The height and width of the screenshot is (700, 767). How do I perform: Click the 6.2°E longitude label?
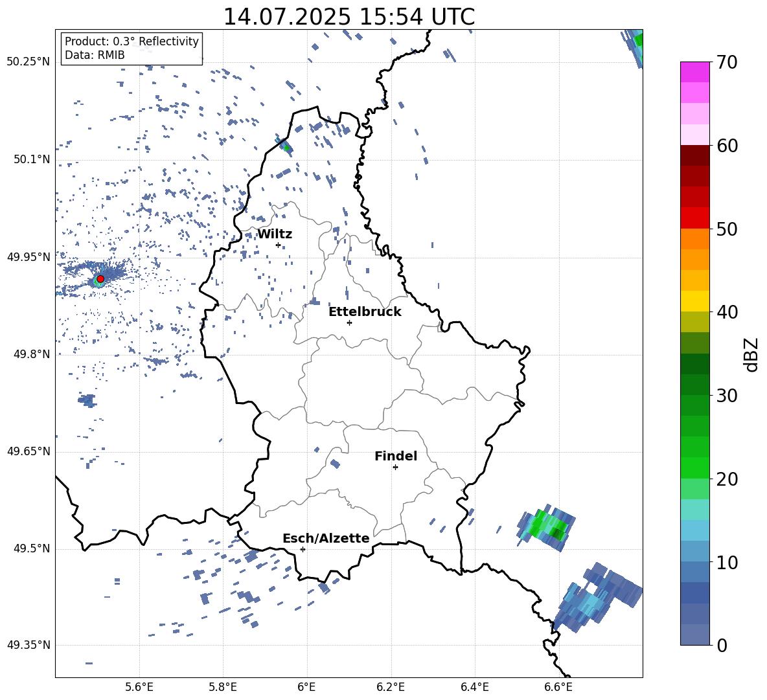click(x=391, y=687)
